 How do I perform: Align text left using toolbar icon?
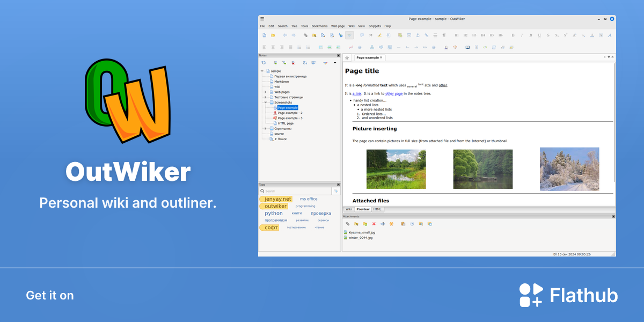click(264, 47)
